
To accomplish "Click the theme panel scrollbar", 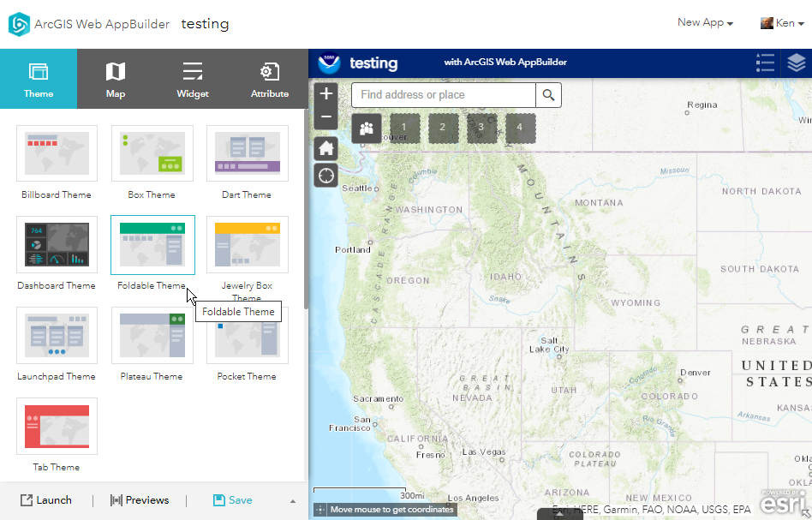I will point(306,210).
